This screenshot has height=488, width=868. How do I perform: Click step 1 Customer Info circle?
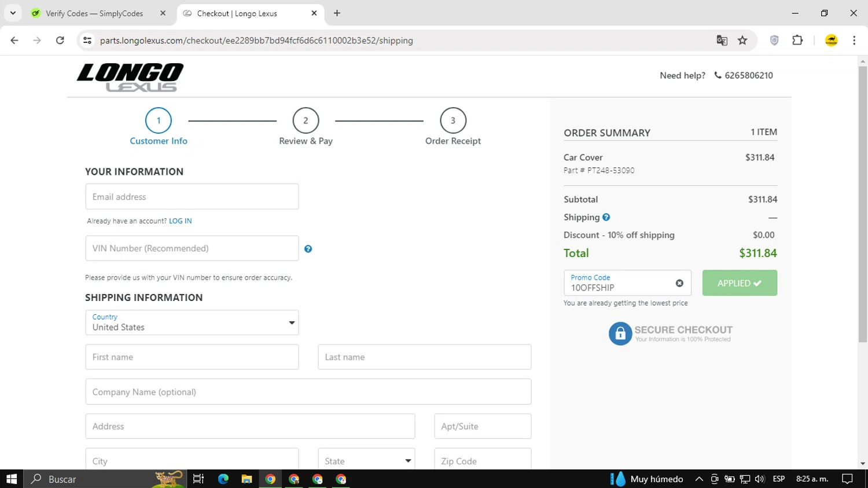[159, 120]
